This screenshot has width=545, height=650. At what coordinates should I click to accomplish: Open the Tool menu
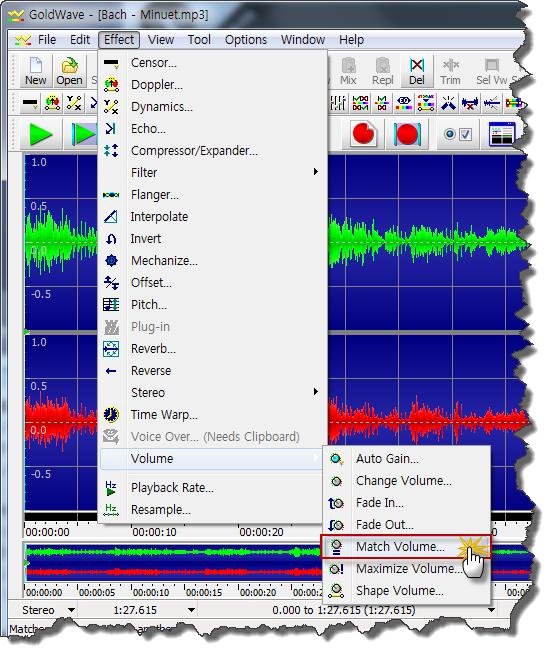click(x=199, y=40)
